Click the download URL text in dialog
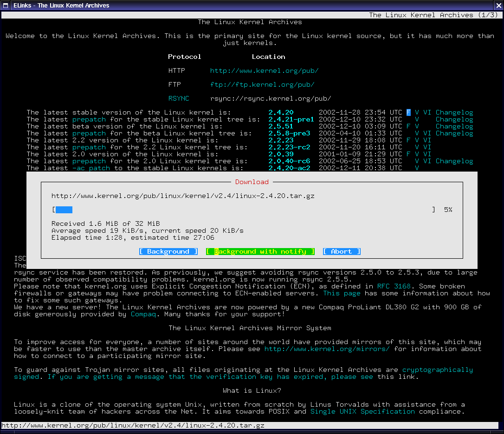 pos(183,196)
